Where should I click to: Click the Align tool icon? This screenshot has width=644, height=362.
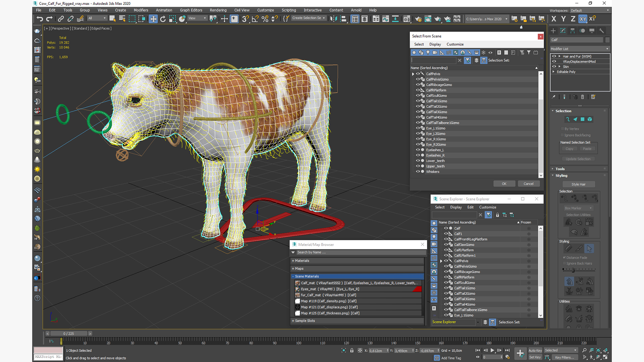tap(343, 19)
